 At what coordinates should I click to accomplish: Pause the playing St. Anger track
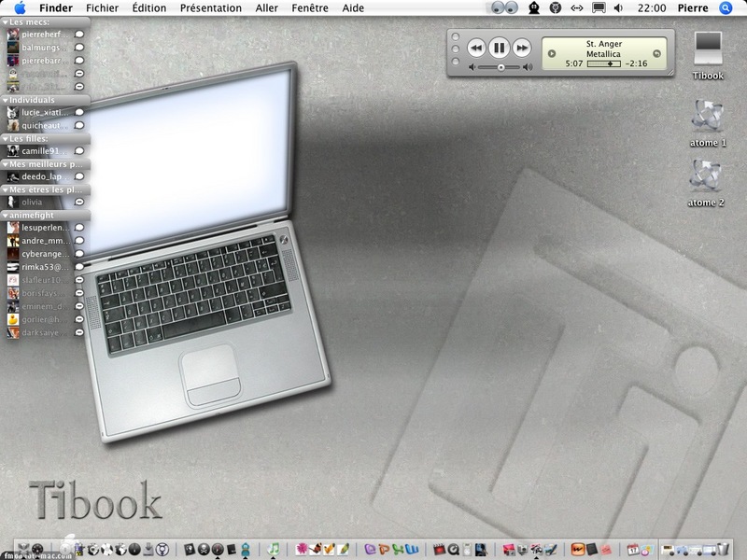pos(499,48)
